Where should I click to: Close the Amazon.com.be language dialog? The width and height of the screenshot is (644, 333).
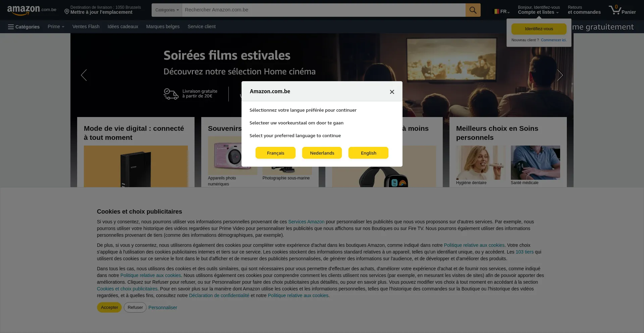(x=392, y=92)
